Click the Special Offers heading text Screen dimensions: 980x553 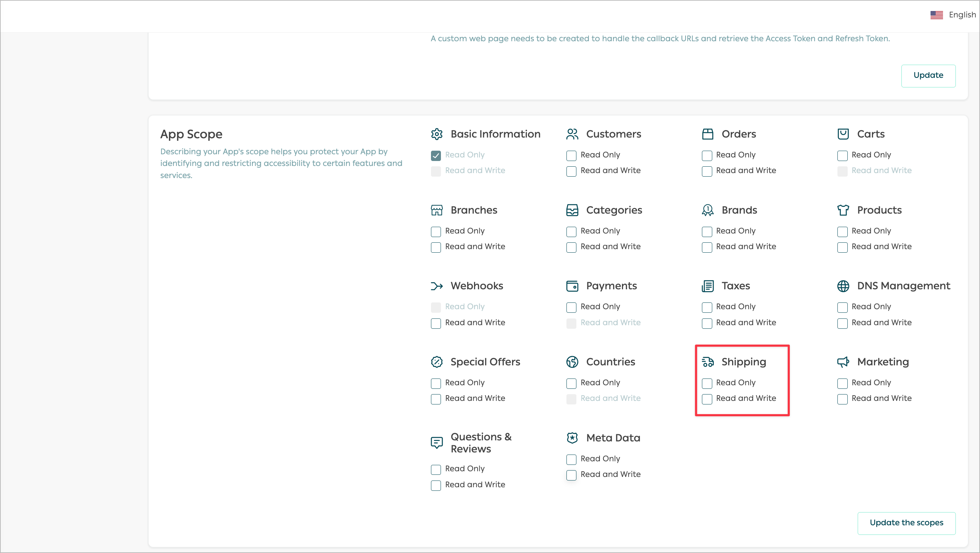(x=485, y=362)
